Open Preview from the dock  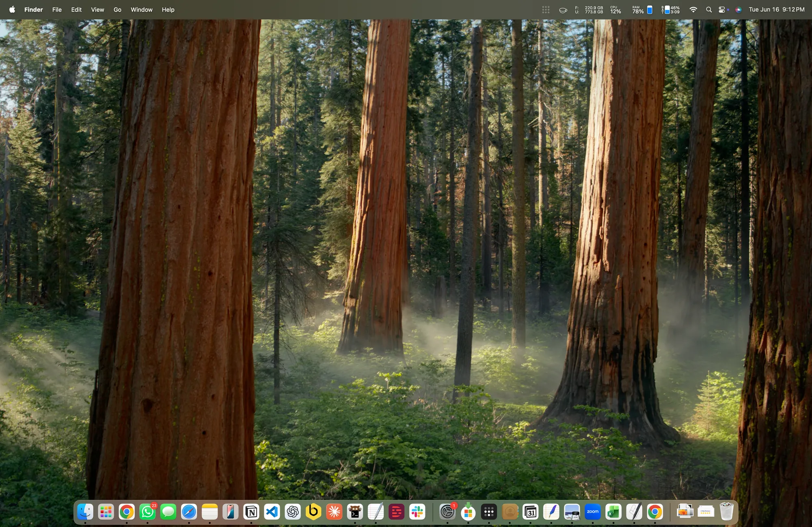572,512
